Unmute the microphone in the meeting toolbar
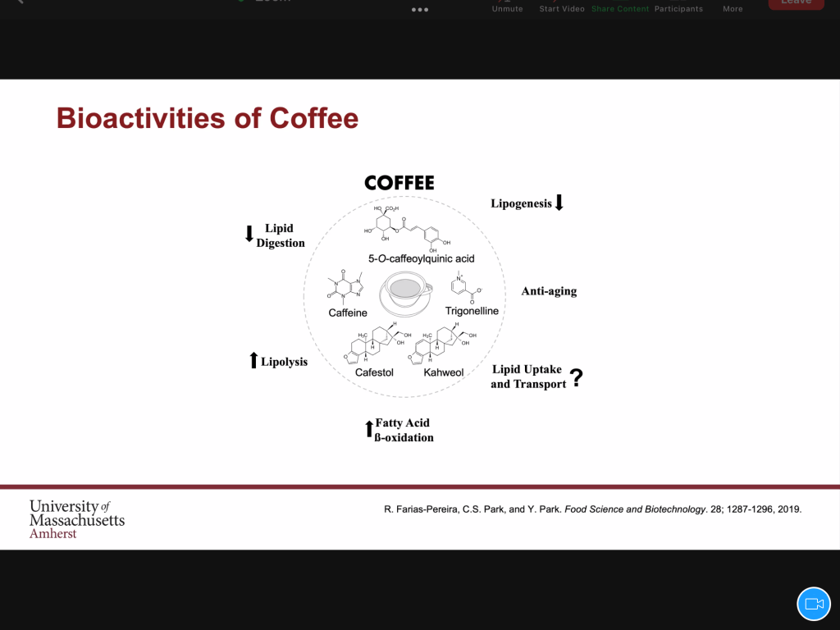 pyautogui.click(x=507, y=7)
